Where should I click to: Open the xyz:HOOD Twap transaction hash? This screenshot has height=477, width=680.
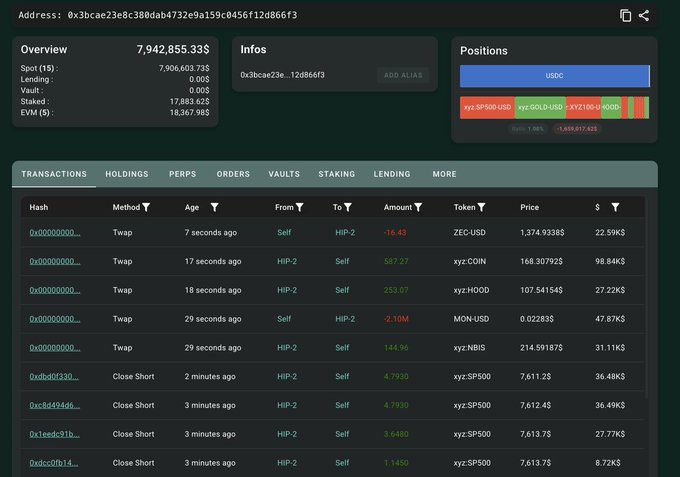tap(55, 290)
